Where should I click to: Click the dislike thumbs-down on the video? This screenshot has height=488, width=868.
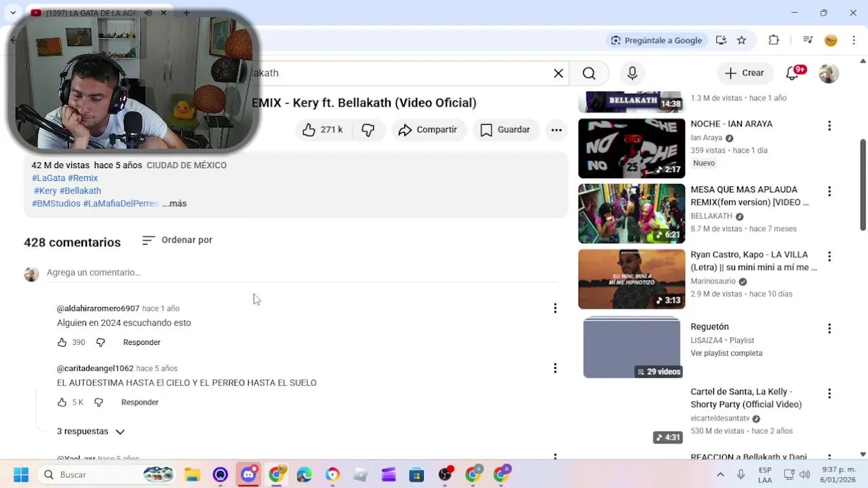tap(368, 129)
